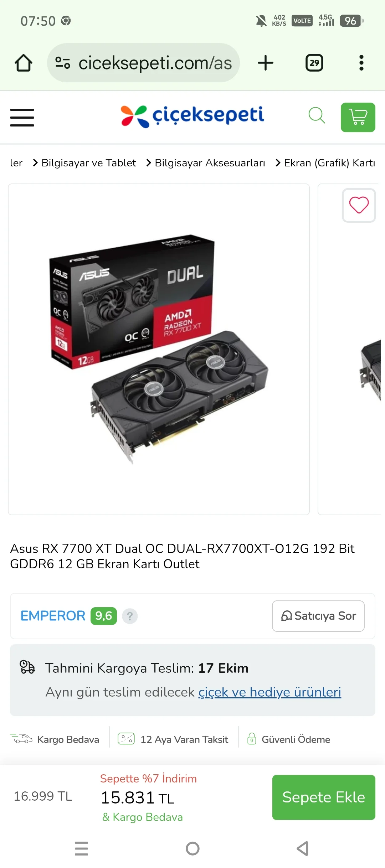Open Bilgisayar Aksesuarları breadcrumb
The image size is (385, 868).
(210, 163)
